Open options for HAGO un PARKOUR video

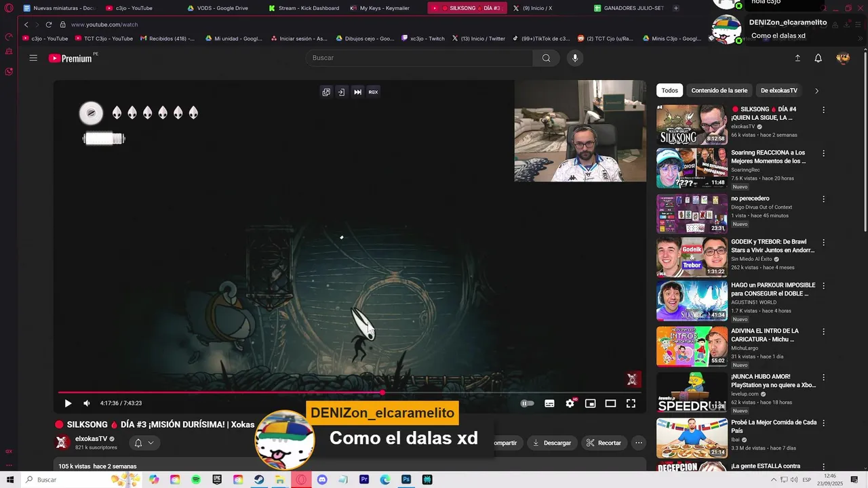click(824, 286)
